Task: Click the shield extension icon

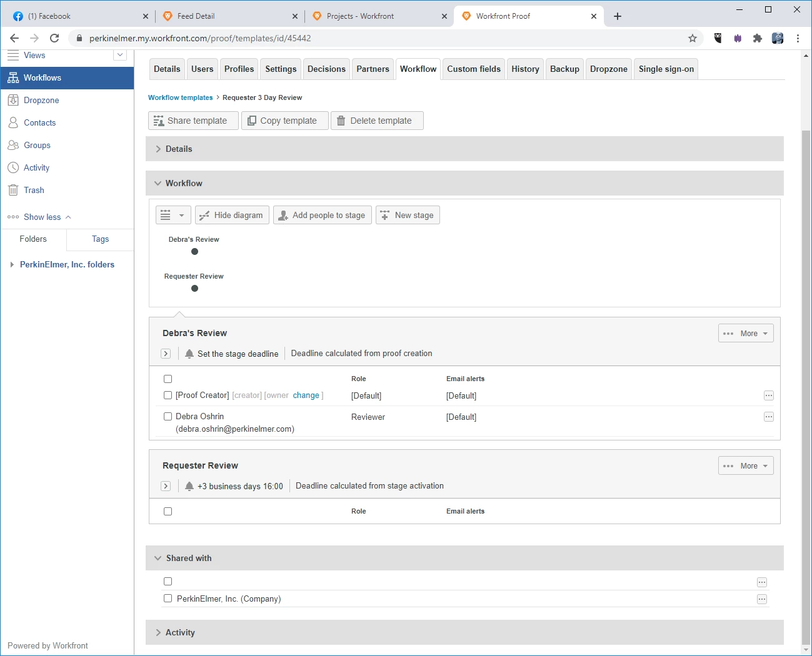Action: tap(718, 38)
